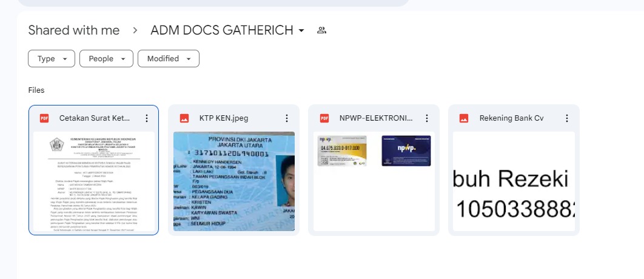Viewport: 644px width, 279px height.
Task: Open the Modified filter dropdown
Action: coord(169,59)
